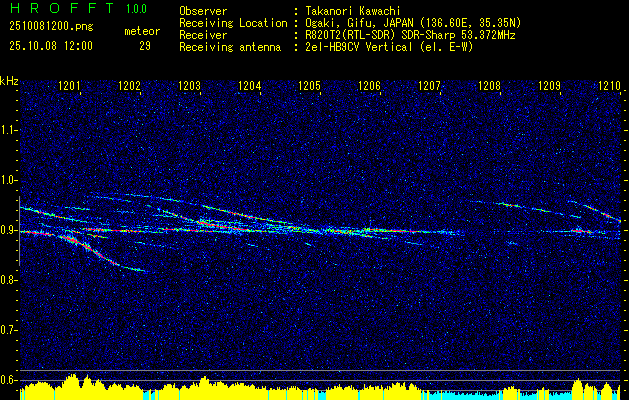Screen dimensions: 629x400
Task: Click the 1201 time marker
Action: coord(69,85)
